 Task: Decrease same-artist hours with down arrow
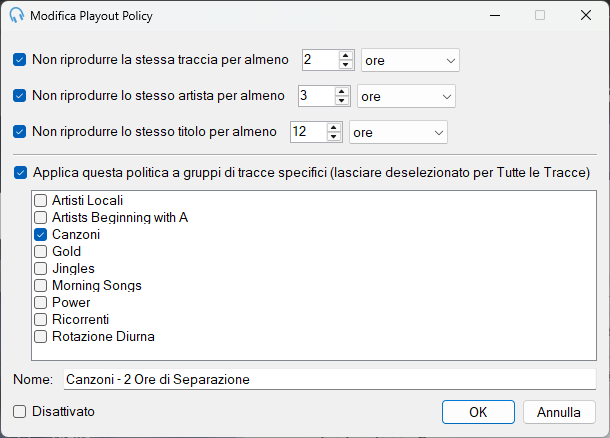click(342, 100)
